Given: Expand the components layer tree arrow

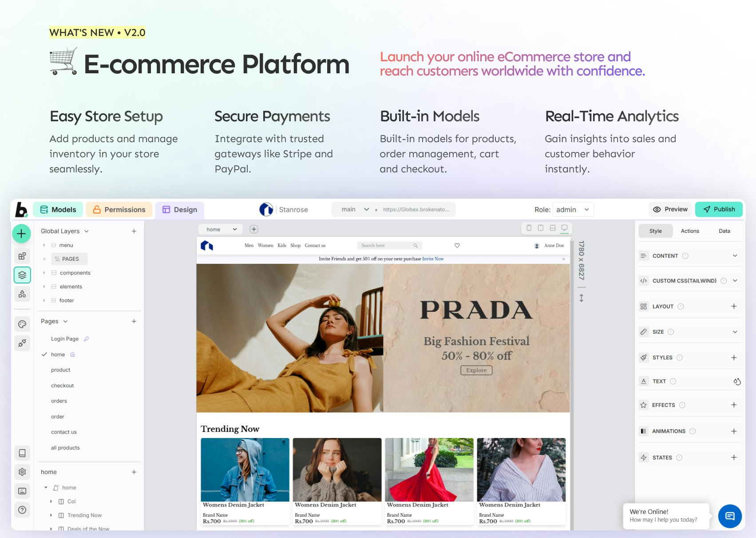Looking at the screenshot, I should tap(44, 273).
